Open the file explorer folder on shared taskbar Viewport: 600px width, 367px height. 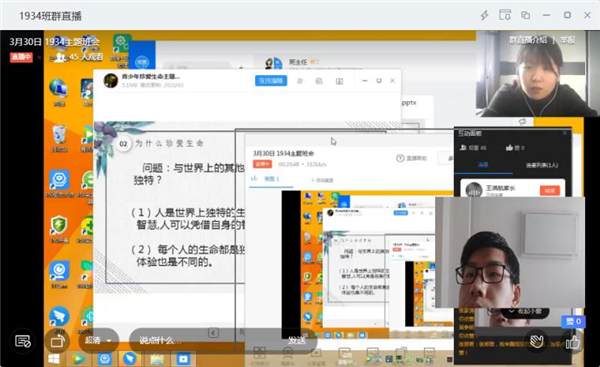[x=157, y=359]
